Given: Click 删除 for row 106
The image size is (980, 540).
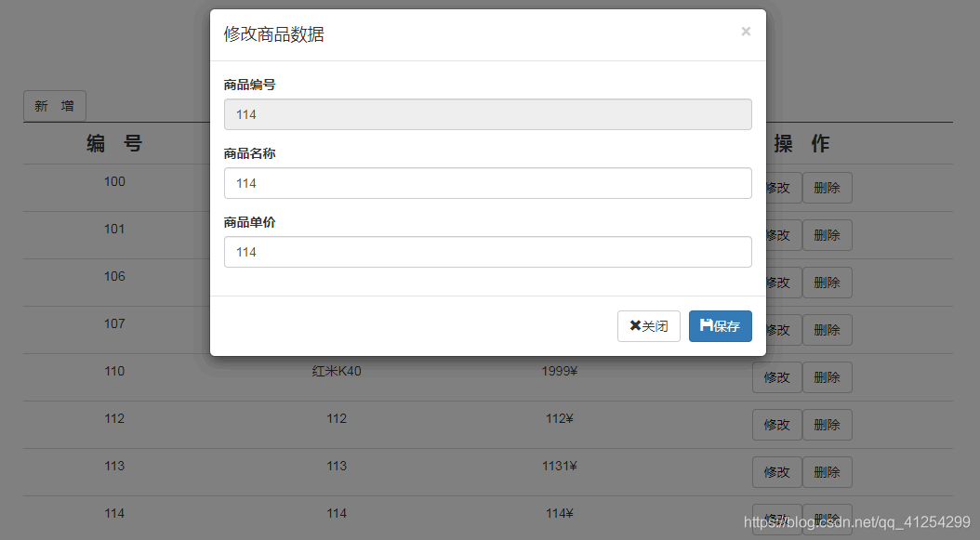Looking at the screenshot, I should (827, 283).
